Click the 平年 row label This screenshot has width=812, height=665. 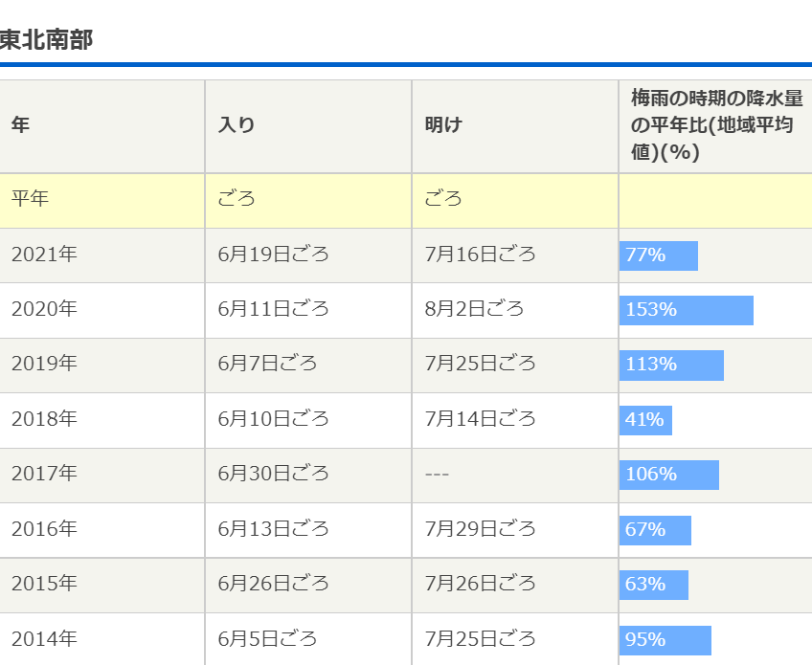pos(30,199)
